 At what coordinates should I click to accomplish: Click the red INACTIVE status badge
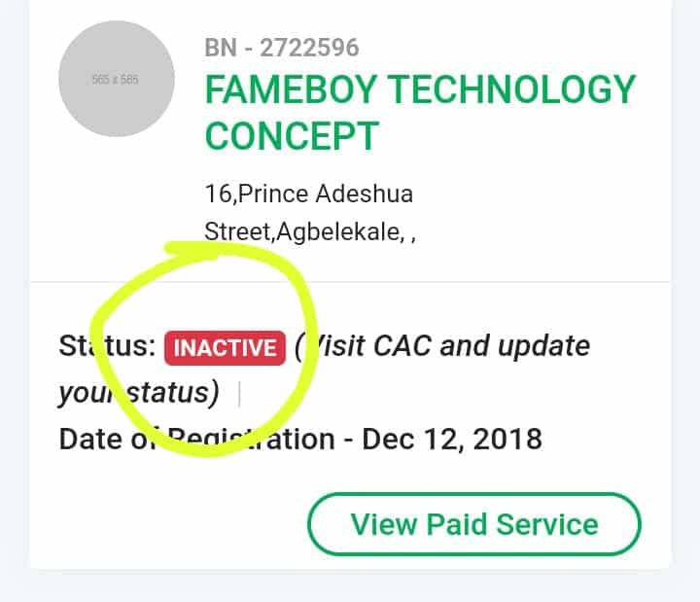(x=225, y=348)
